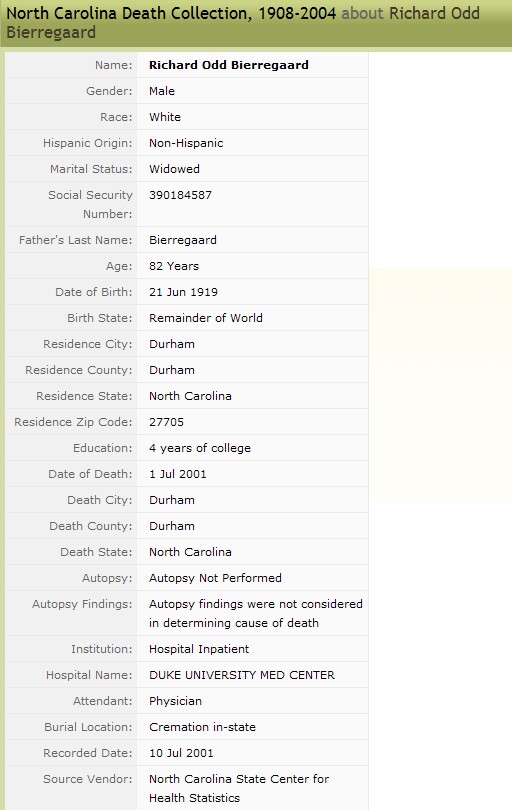Image resolution: width=512 pixels, height=810 pixels.
Task: Click the DUKE UNIVERSITY MED CENTER text
Action: coord(242,675)
